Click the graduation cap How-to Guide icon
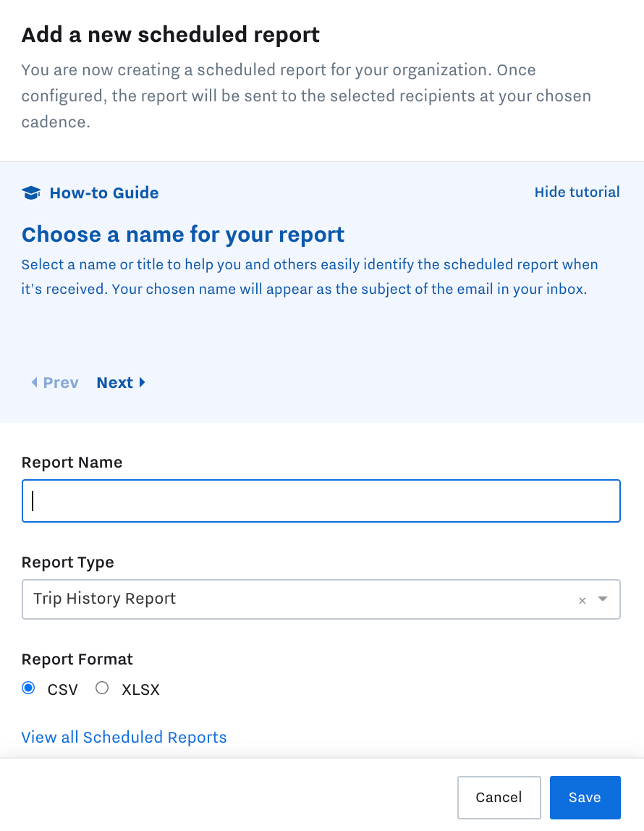Image resolution: width=644 pixels, height=831 pixels. tap(31, 193)
